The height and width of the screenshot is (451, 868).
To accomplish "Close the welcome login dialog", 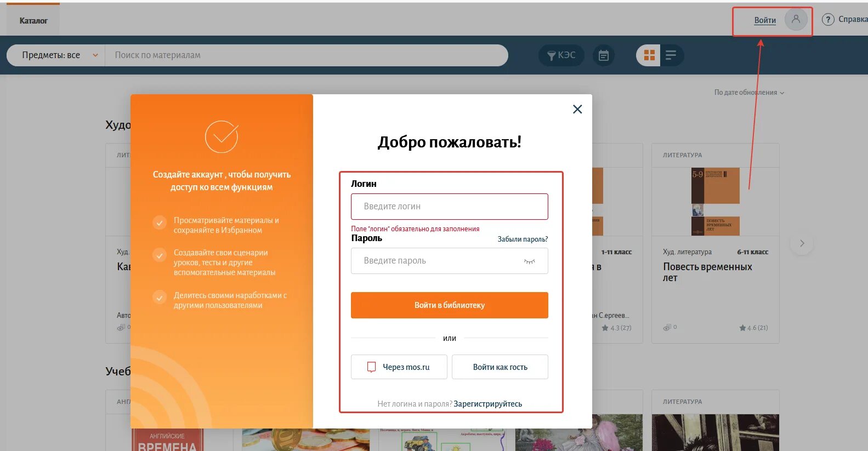I will (577, 109).
